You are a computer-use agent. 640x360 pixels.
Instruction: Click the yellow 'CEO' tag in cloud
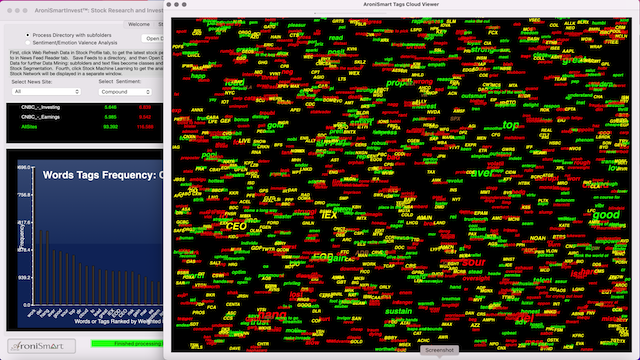(236, 226)
